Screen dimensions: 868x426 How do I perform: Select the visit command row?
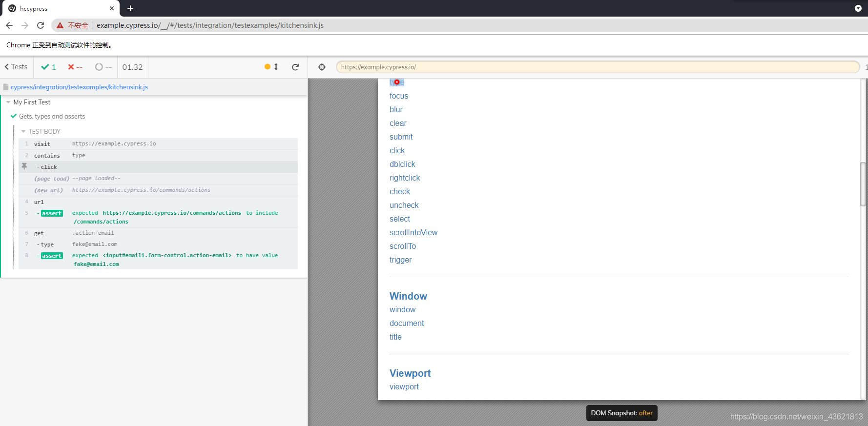158,143
